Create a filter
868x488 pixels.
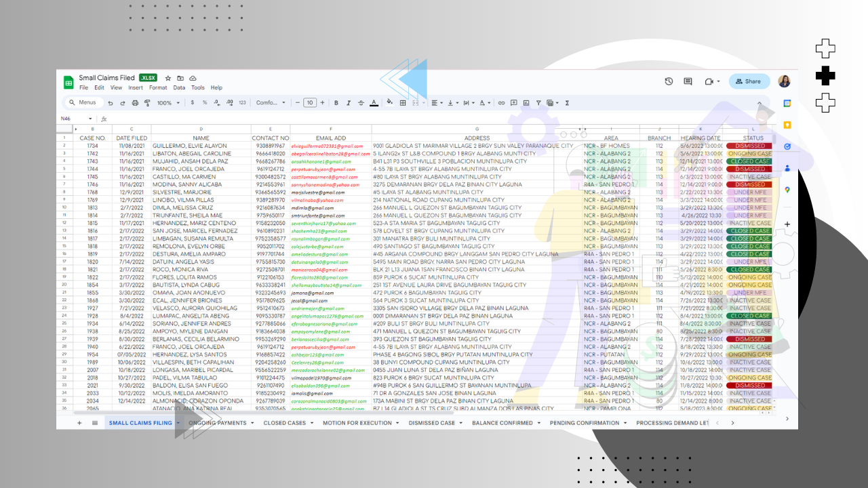click(538, 103)
